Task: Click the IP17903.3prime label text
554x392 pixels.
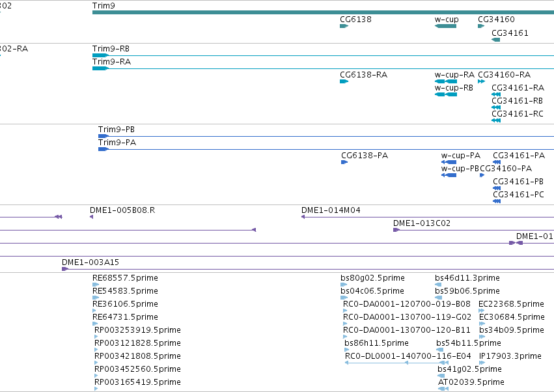Action: pyautogui.click(x=510, y=356)
